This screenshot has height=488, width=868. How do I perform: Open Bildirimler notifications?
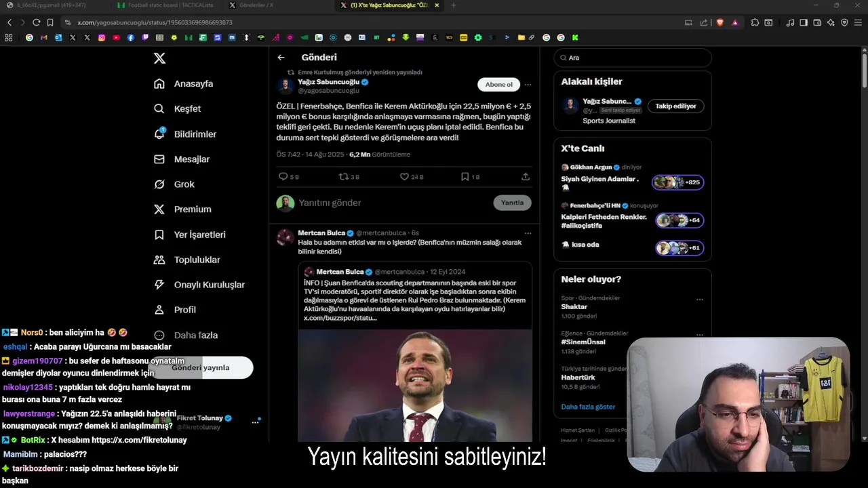185,134
